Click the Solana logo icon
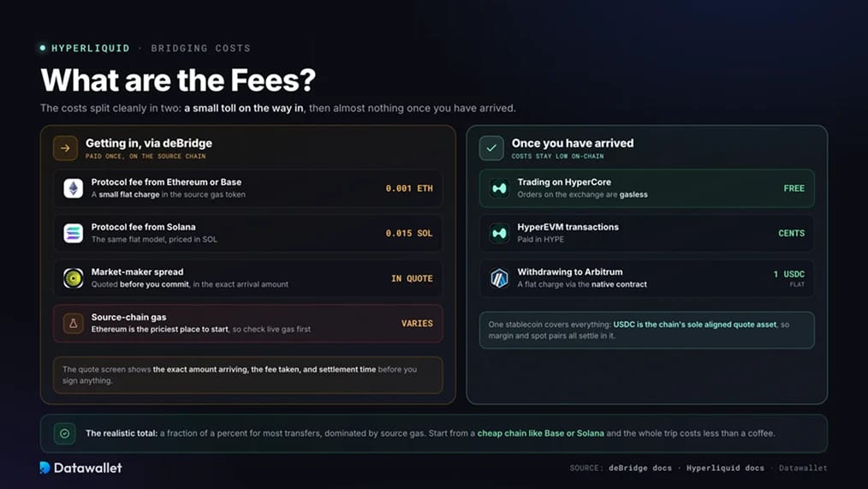Viewport: 868px width, 489px height. coord(73,233)
